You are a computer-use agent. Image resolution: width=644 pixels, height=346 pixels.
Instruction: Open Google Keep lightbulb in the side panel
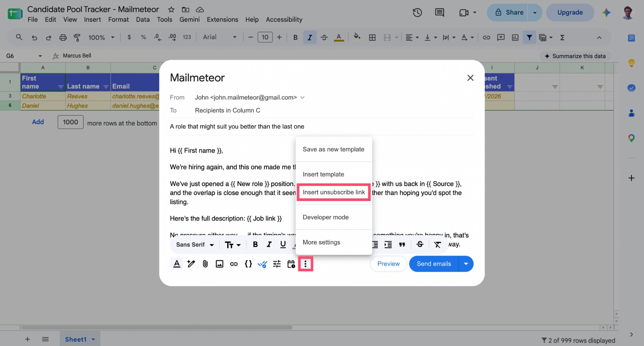tap(631, 63)
